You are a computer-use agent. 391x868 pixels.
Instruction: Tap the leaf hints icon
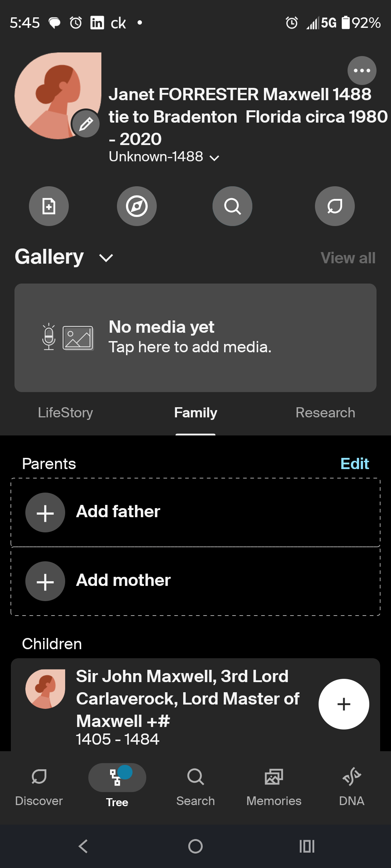[335, 206]
